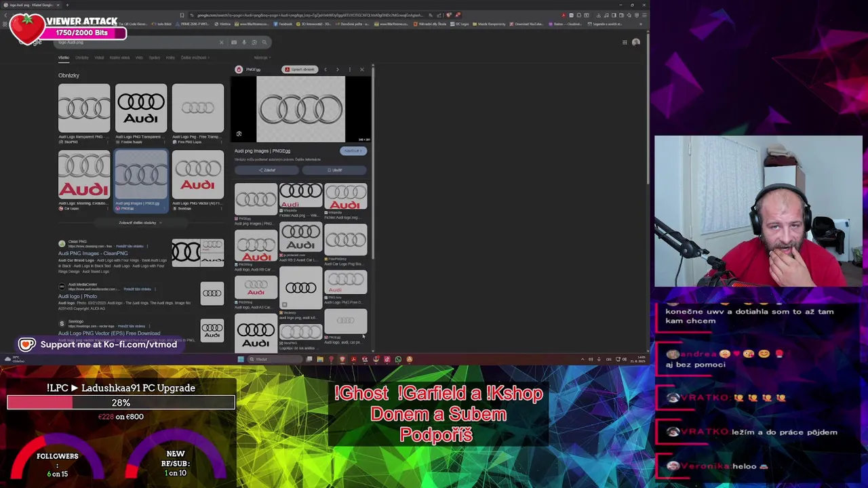The width and height of the screenshot is (868, 488).
Task: Open Google apps grid icon
Action: (625, 42)
